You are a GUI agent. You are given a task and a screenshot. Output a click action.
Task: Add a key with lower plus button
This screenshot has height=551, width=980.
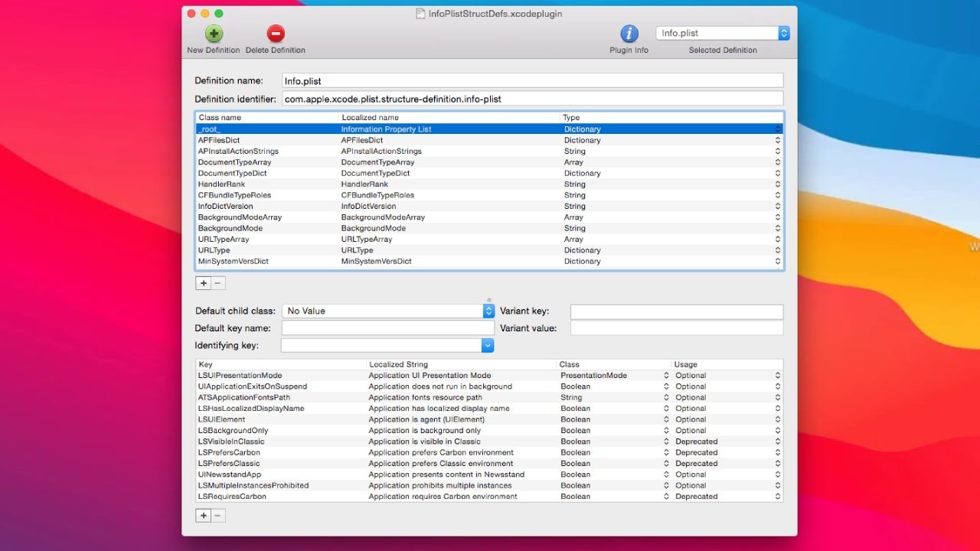(203, 516)
